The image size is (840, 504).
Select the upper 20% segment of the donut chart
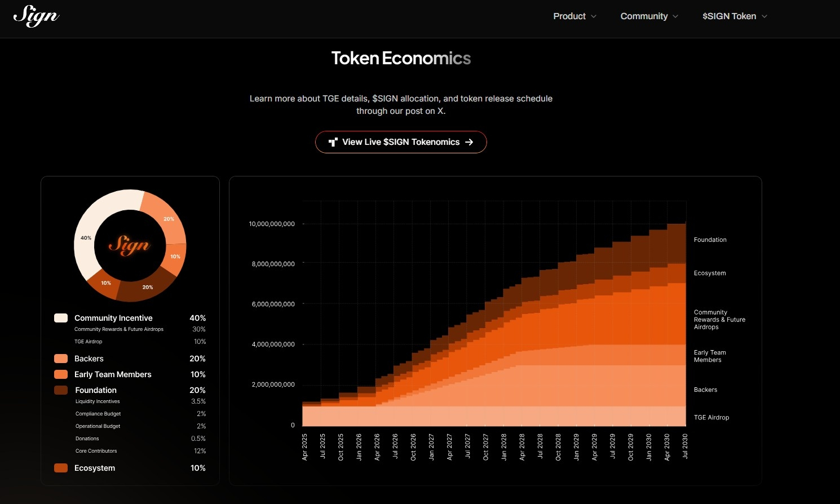pyautogui.click(x=169, y=219)
